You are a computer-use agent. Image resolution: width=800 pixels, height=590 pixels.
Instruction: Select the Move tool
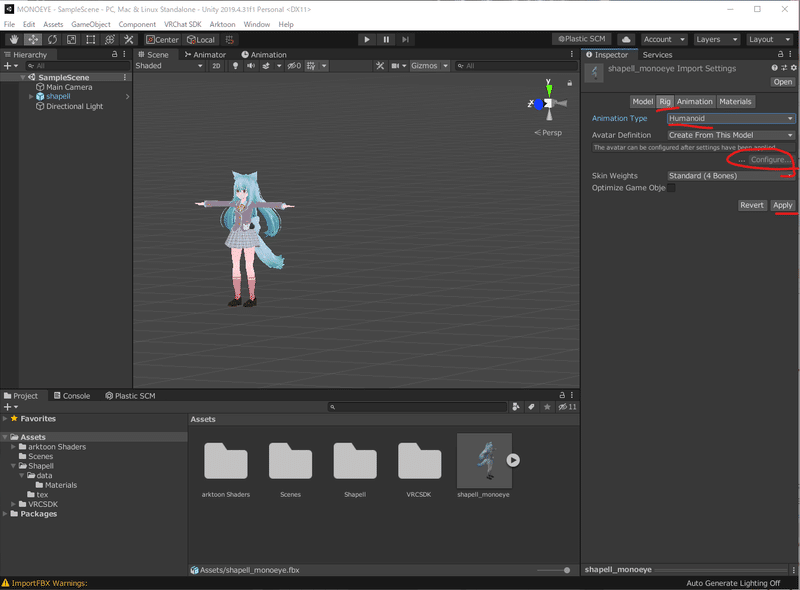point(33,39)
